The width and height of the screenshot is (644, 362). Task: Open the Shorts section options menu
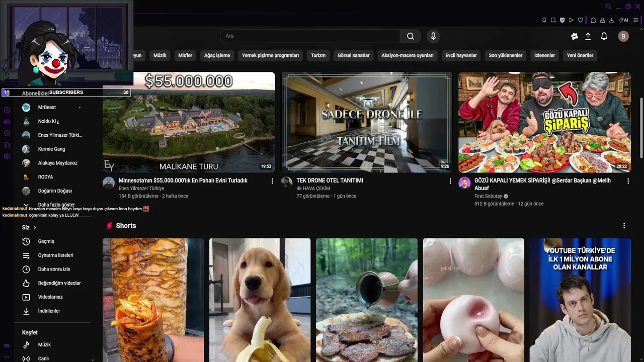tap(624, 226)
